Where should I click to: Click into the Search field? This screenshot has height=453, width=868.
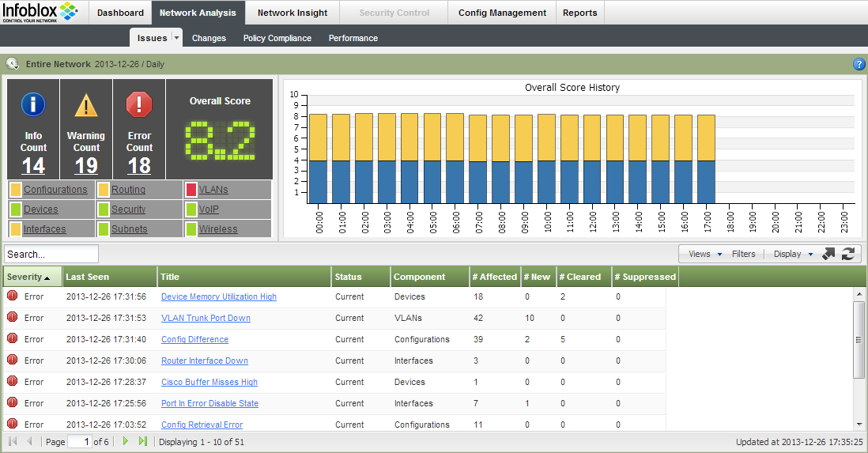pyautogui.click(x=51, y=254)
